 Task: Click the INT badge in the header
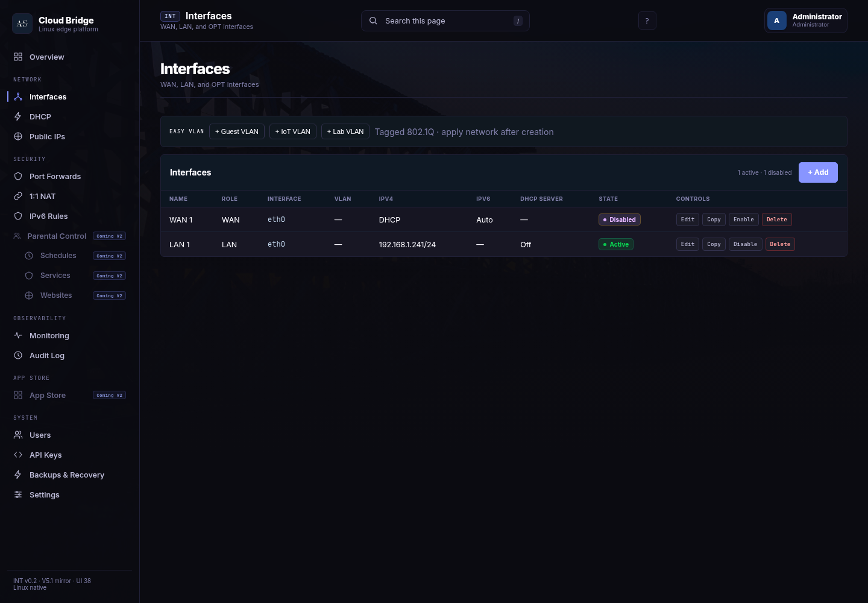170,16
